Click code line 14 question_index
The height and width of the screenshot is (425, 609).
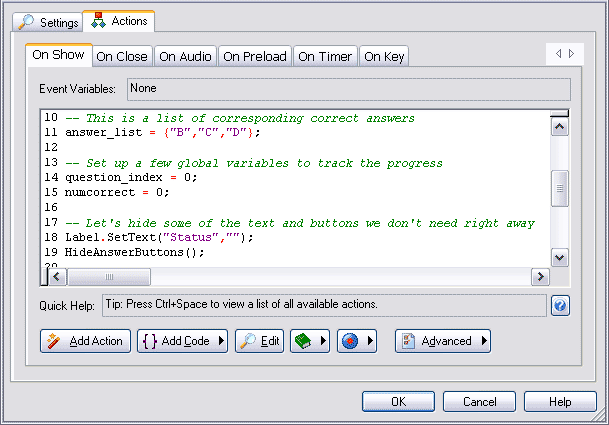tap(131, 178)
